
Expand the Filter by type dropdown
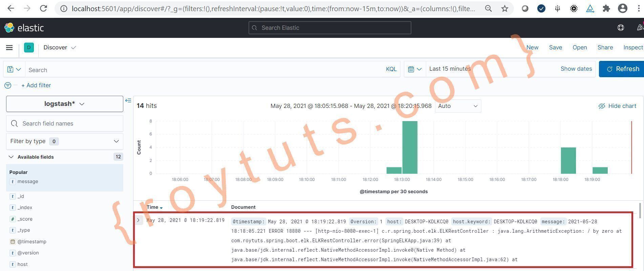[64, 141]
